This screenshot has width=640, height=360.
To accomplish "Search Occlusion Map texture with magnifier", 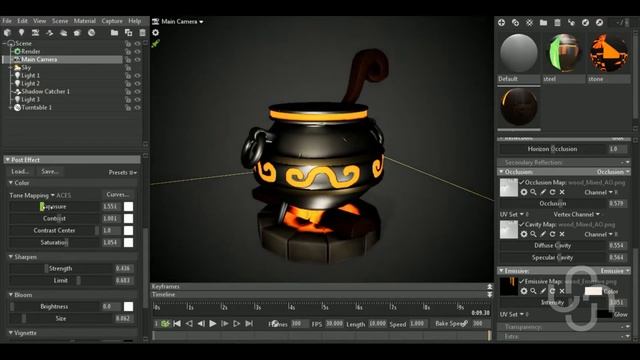I will 533,192.
